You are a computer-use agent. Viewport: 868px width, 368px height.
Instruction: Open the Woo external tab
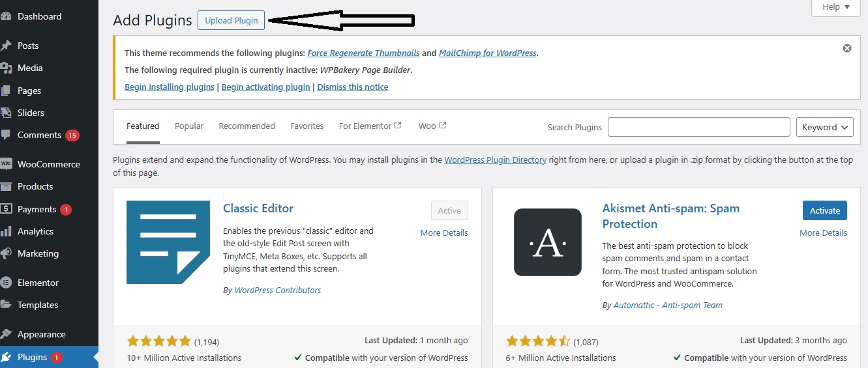(432, 126)
